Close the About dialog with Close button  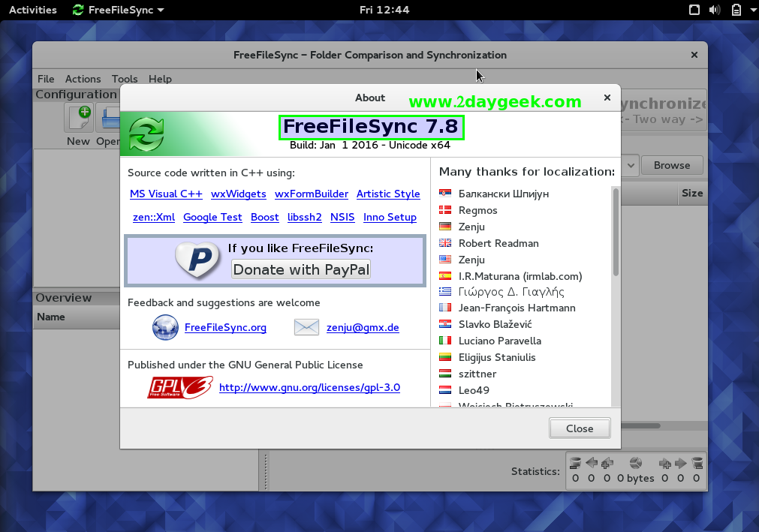coord(580,428)
